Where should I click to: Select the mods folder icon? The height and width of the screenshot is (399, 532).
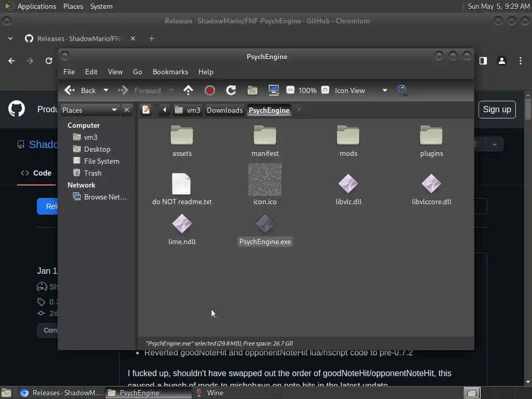(349, 136)
